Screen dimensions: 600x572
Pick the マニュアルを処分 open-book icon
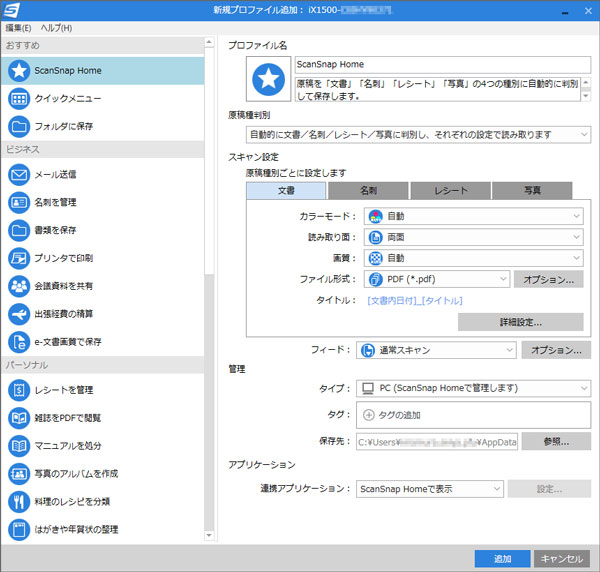click(x=19, y=446)
